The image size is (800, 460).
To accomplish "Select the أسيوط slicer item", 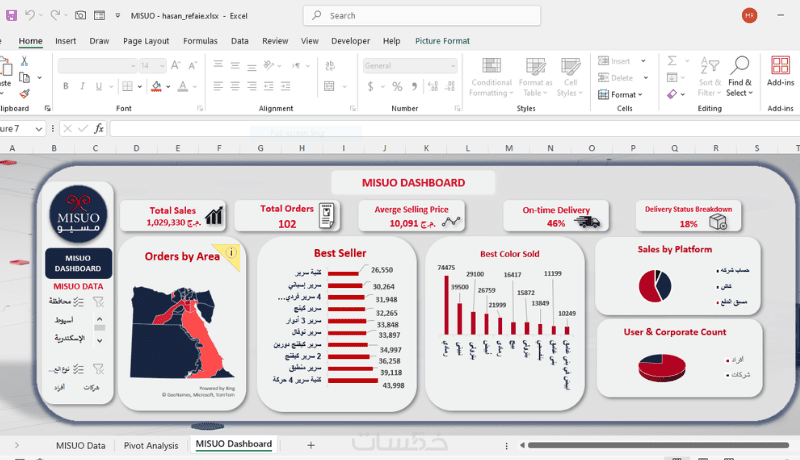I will (x=64, y=320).
